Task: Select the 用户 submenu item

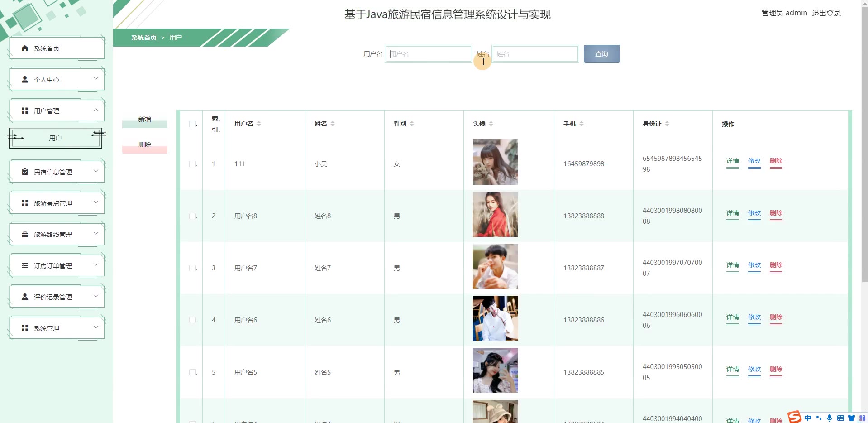Action: tap(56, 138)
